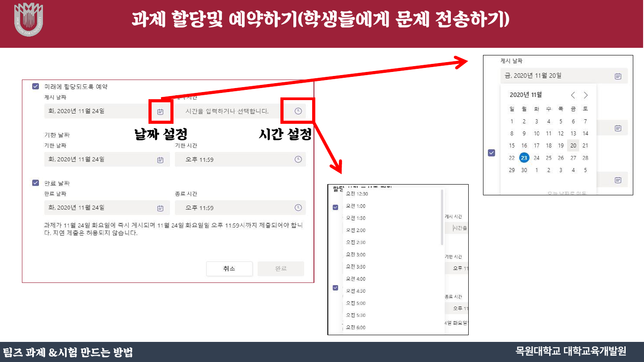Screen dimensions: 644x362
Task: Go to next month in 2020년 11월 calendar
Action: (x=586, y=95)
